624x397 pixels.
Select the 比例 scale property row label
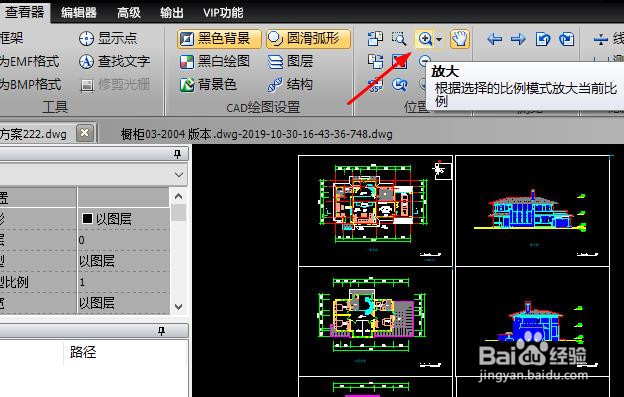(x=14, y=282)
